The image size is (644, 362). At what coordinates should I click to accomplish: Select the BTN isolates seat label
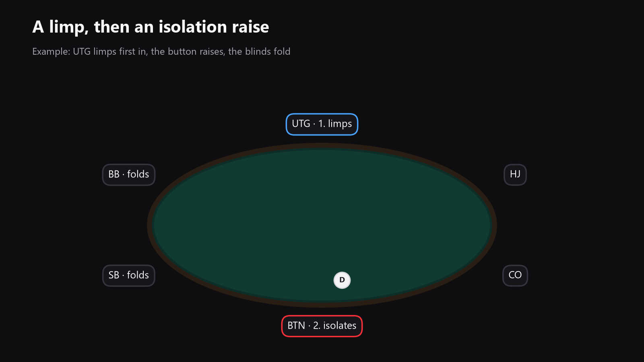click(322, 326)
